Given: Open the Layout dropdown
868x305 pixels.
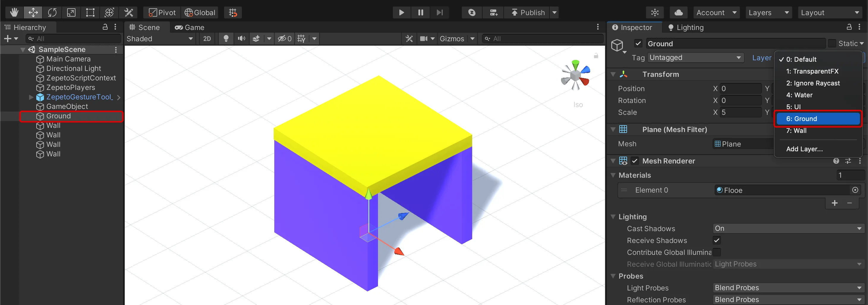Looking at the screenshot, I should coord(830,12).
